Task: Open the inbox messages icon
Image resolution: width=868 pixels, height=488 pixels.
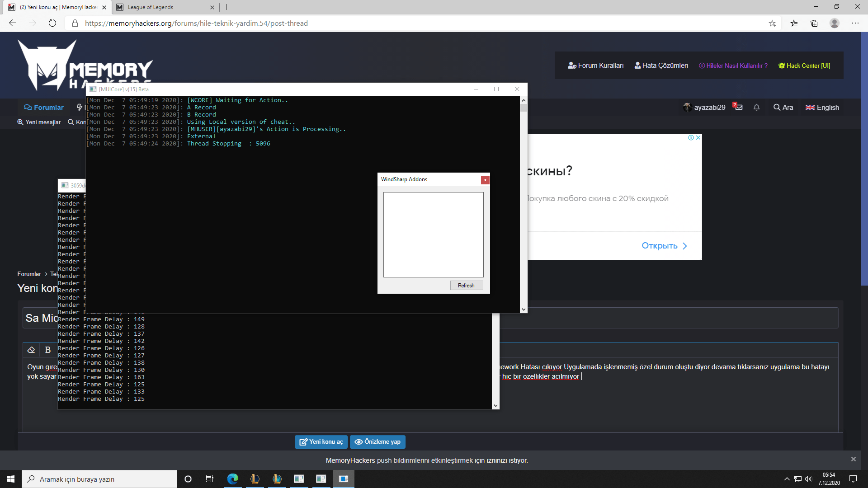Action: click(738, 107)
